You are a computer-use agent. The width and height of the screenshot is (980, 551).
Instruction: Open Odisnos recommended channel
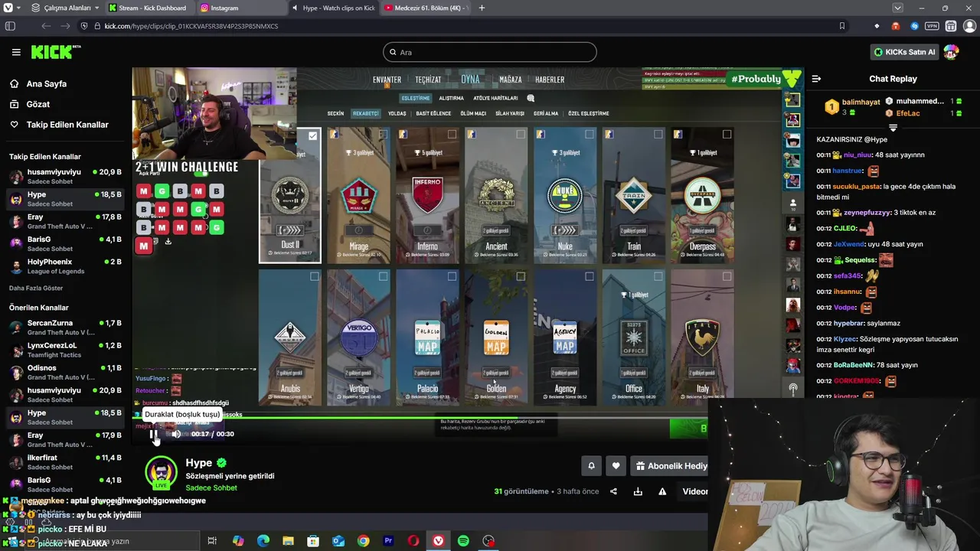point(65,372)
